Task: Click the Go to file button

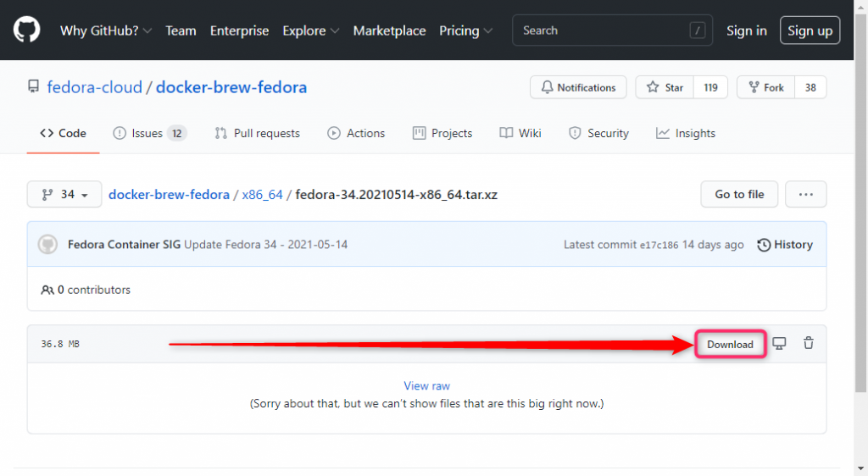Action: (739, 194)
